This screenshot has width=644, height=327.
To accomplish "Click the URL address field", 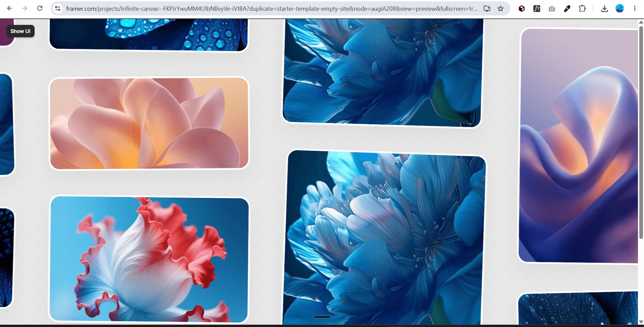I will point(272,8).
